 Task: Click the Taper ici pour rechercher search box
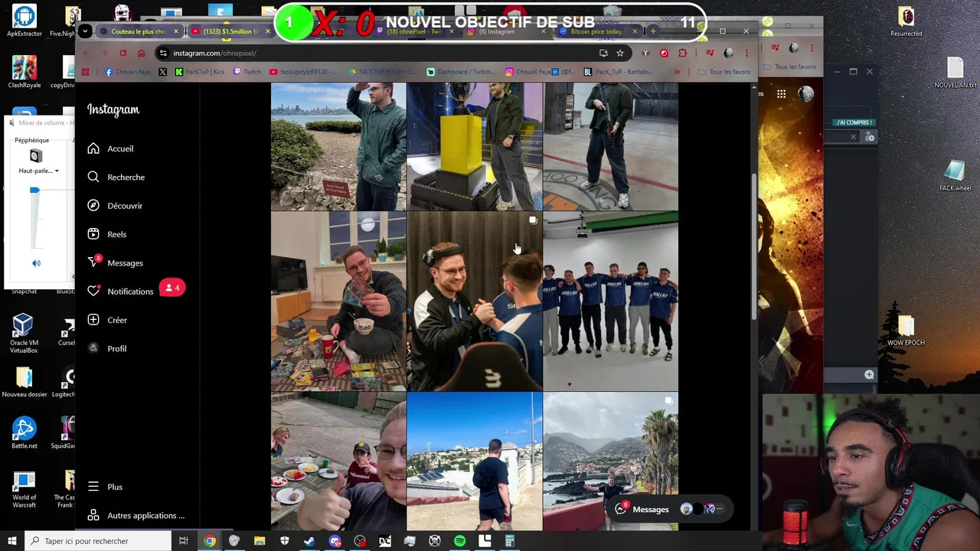click(x=97, y=541)
